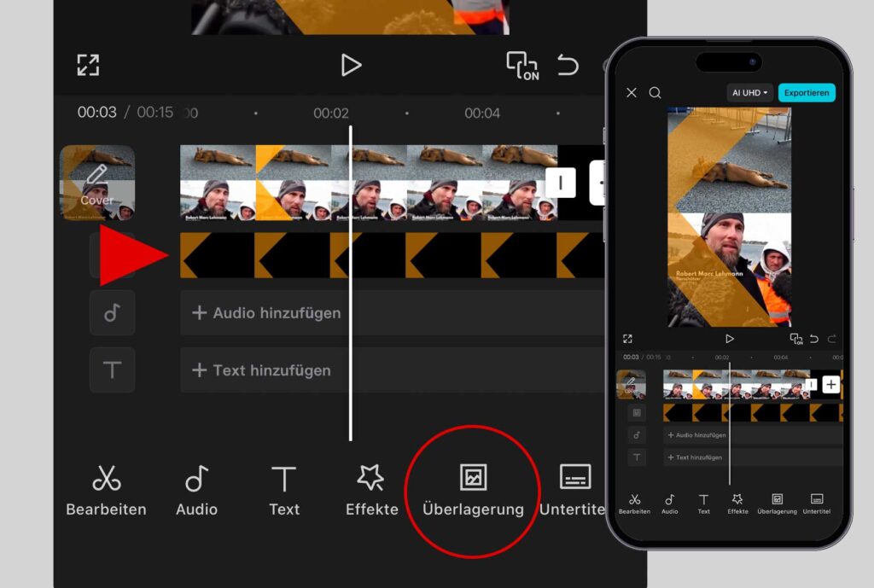Click the 00:04 mark on enlarged timeline ruler
The image size is (874, 588).
[481, 114]
